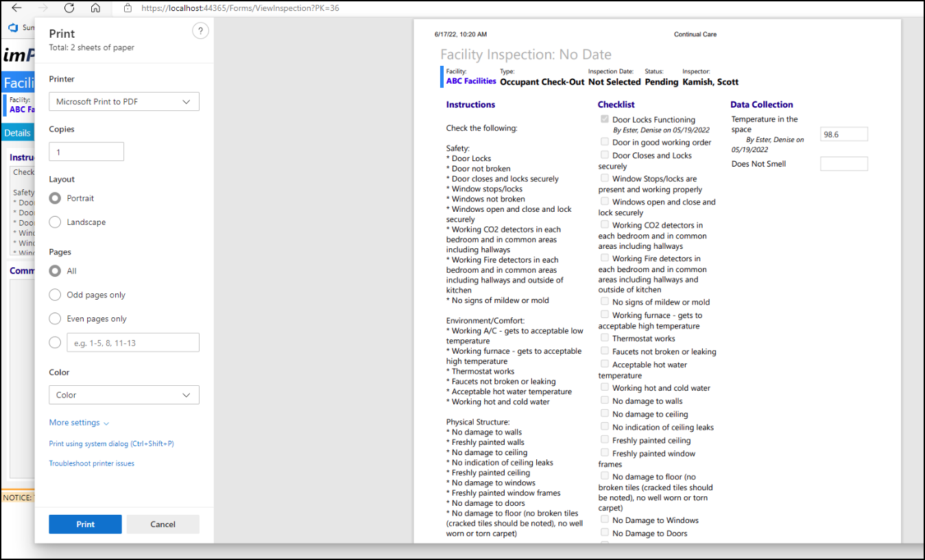The height and width of the screenshot is (560, 925).
Task: Click the localhost URL address bar
Action: [x=240, y=8]
